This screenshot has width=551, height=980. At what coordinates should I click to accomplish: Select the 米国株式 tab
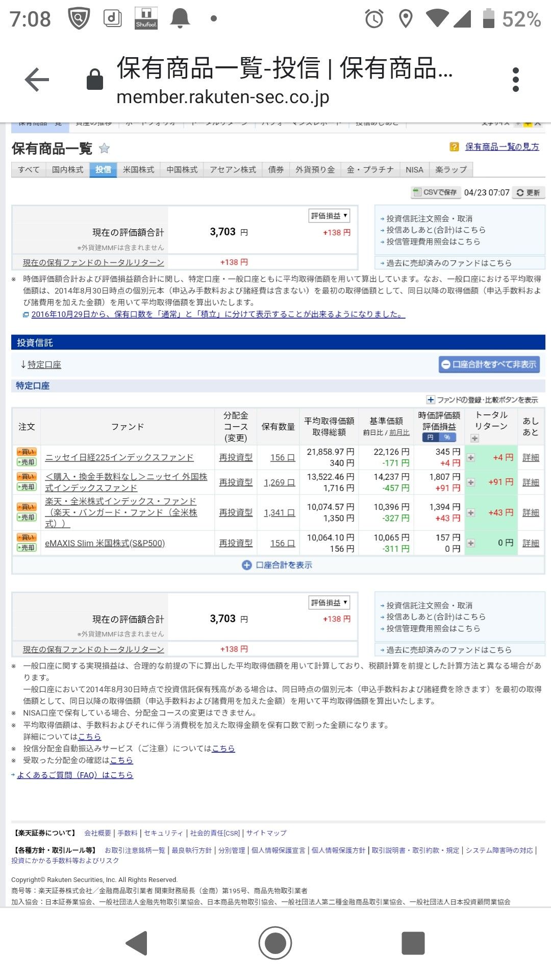tap(138, 169)
